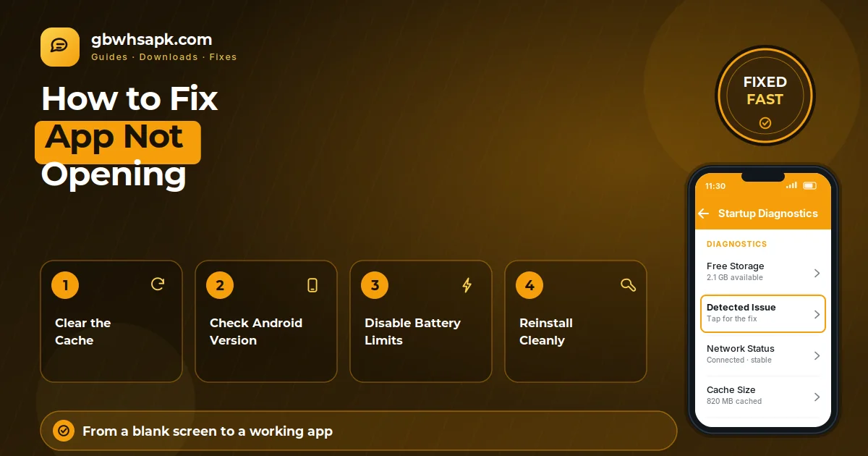Viewport: 868px width, 456px height.
Task: Tap the Cache Size label
Action: click(731, 389)
